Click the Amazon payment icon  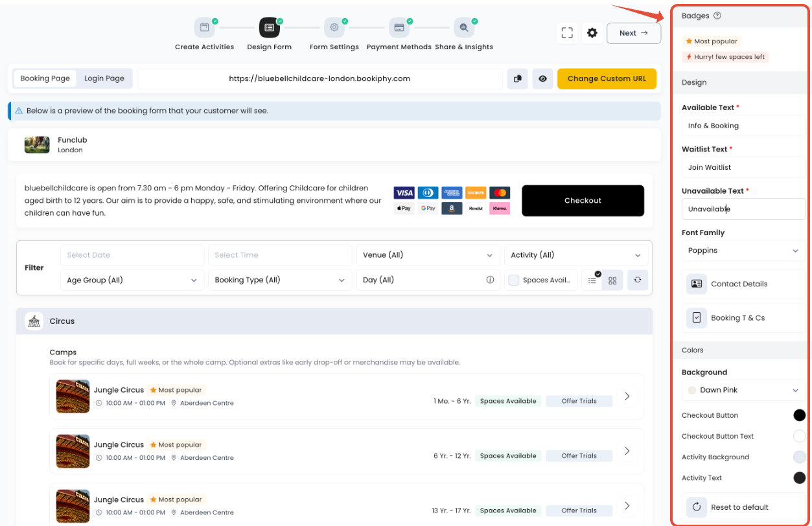click(x=452, y=209)
